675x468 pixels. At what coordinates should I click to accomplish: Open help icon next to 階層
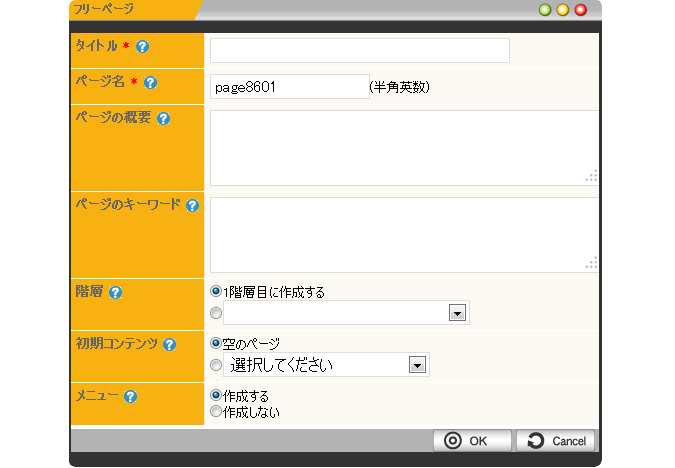tap(115, 293)
